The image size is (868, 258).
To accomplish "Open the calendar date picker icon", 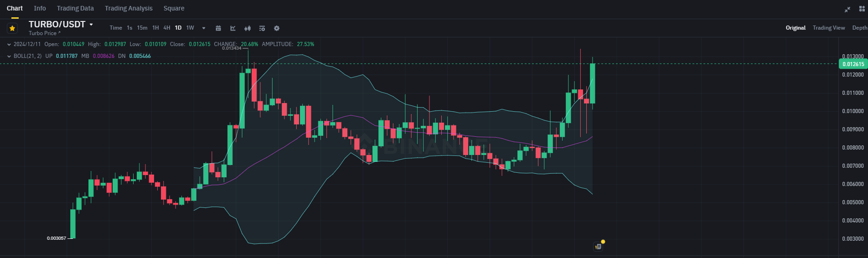I will 218,28.
